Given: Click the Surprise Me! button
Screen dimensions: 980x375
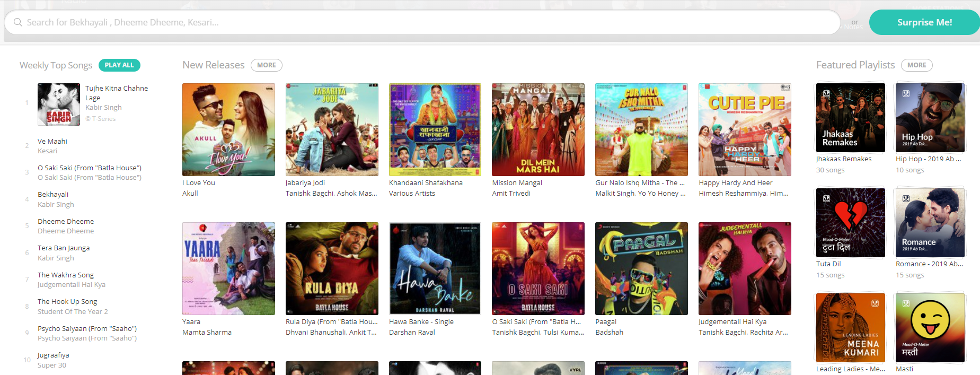Looking at the screenshot, I should coord(924,22).
